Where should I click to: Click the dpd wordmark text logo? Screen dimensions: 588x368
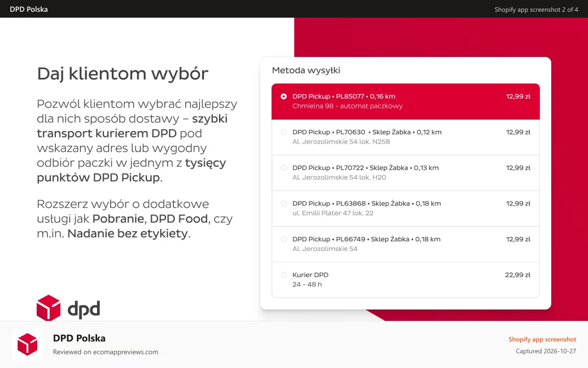coord(83,309)
